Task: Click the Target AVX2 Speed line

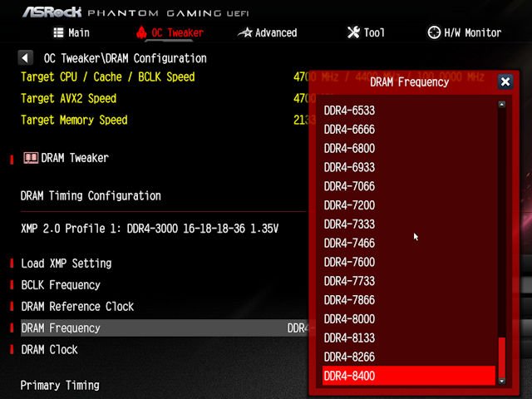Action: click(68, 98)
